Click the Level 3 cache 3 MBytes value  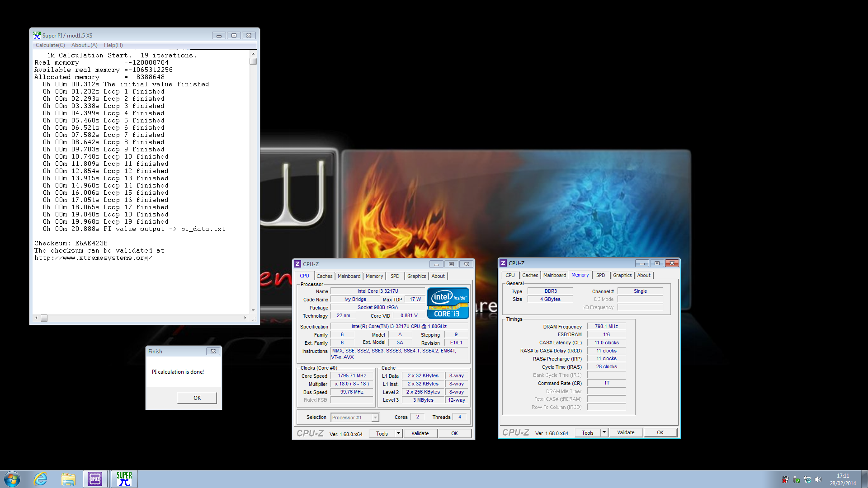[x=423, y=400]
